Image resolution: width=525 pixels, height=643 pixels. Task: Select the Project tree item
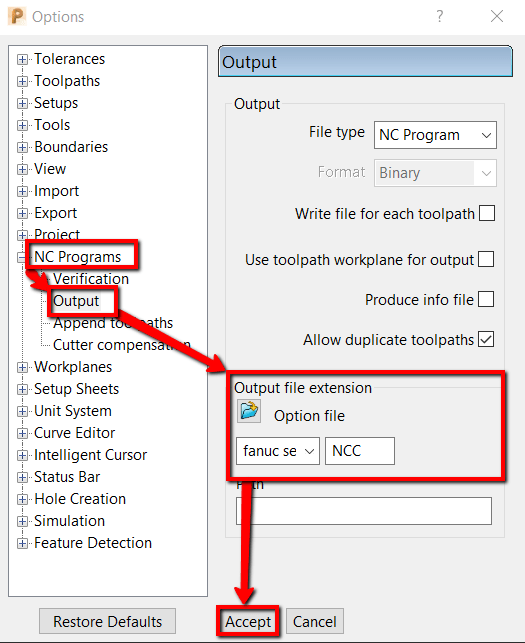(57, 235)
